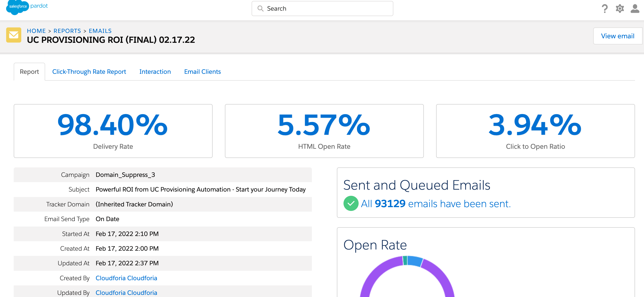Click the View email button

click(618, 36)
